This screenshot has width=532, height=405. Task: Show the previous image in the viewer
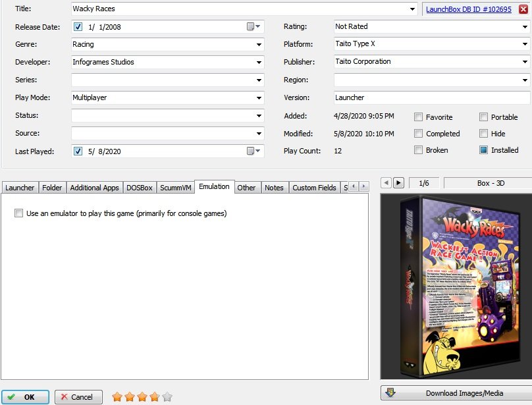386,183
